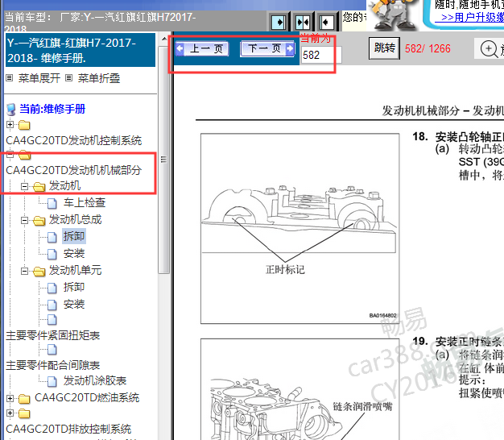The image size is (504, 440).
Task: Collapse CA4GC20TD发动机机械部分 tree node
Action: tap(10, 155)
